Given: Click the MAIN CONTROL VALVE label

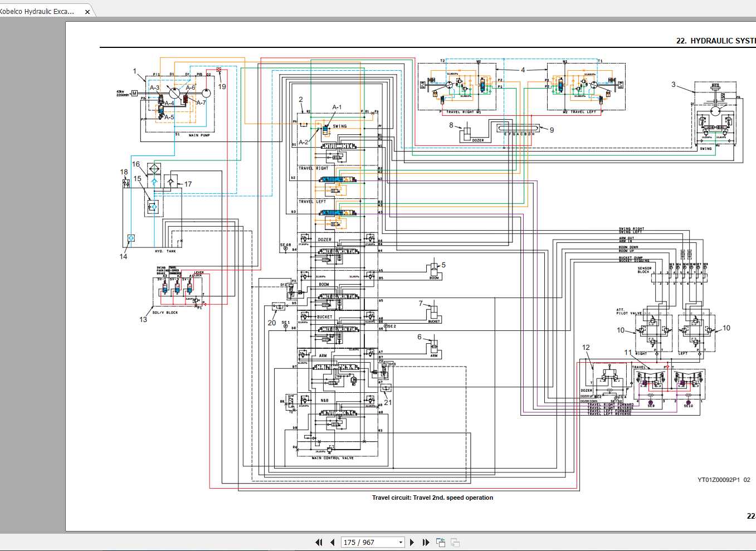Looking at the screenshot, I should pyautogui.click(x=333, y=458).
